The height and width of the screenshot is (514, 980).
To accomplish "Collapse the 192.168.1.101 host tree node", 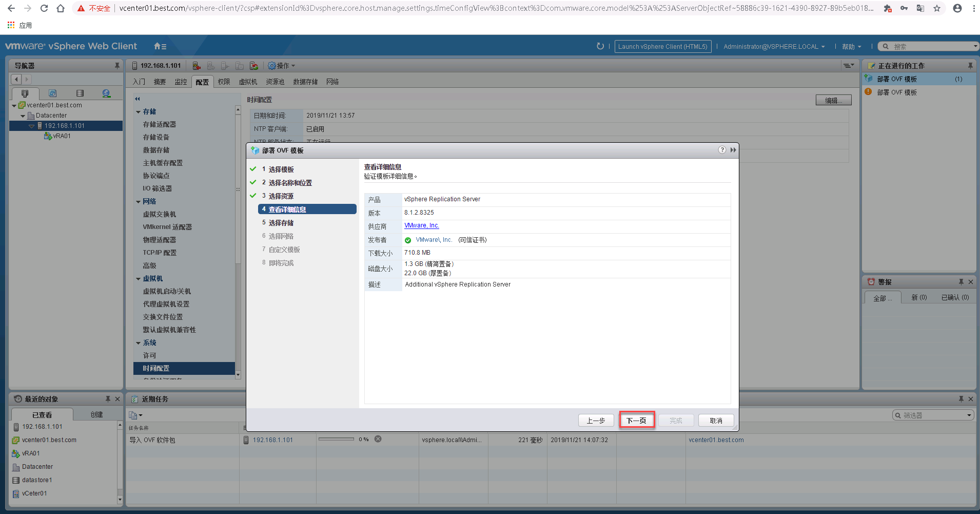I will point(31,126).
